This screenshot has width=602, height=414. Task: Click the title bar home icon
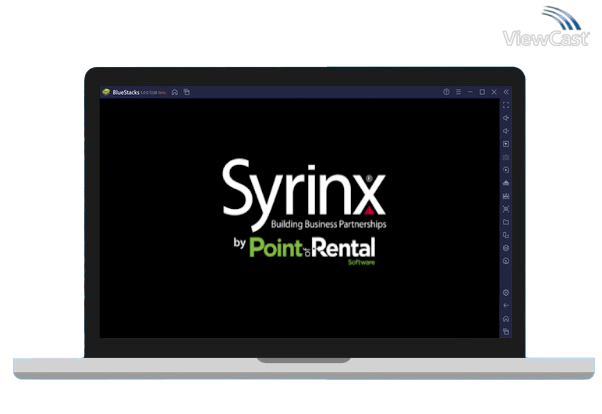coord(175,92)
